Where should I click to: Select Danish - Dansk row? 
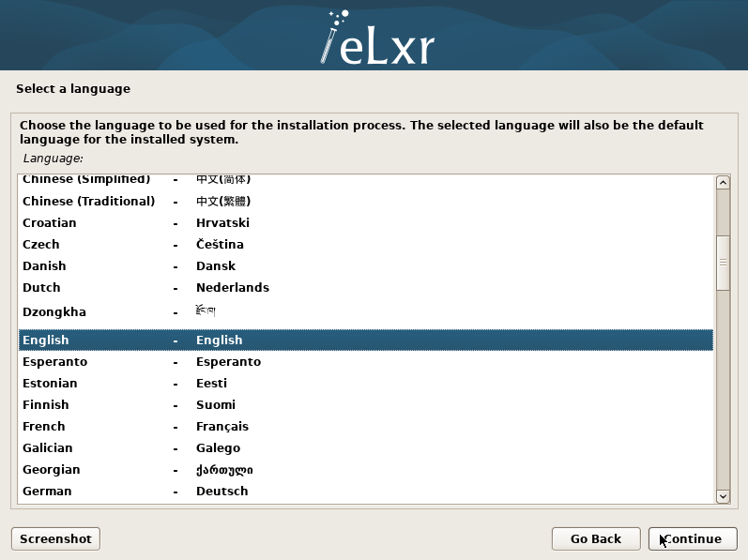click(x=366, y=266)
